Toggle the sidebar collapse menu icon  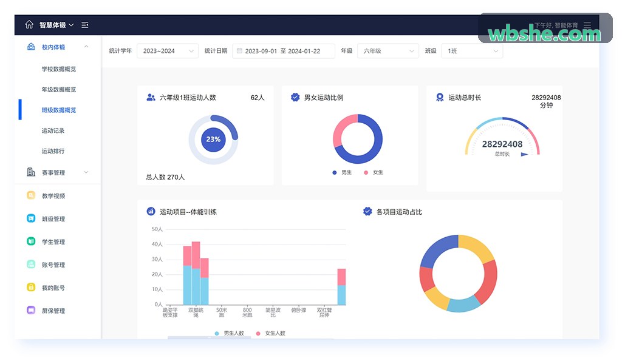click(85, 25)
